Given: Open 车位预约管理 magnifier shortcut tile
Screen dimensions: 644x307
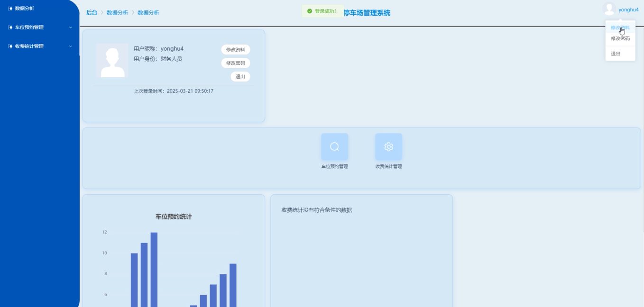Looking at the screenshot, I should click(x=334, y=147).
